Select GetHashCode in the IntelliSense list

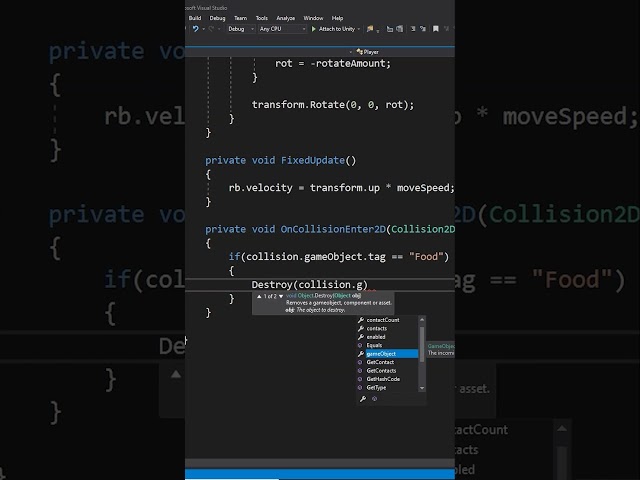[x=387, y=379]
